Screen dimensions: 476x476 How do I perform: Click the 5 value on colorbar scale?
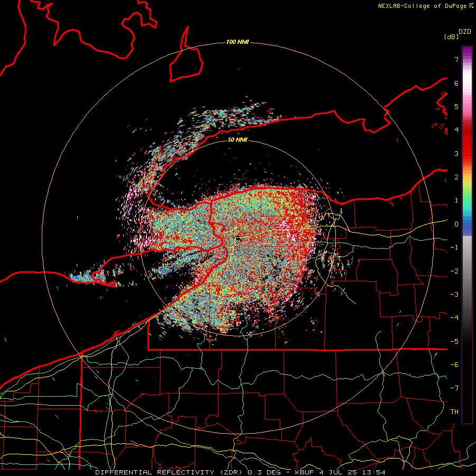tap(456, 106)
